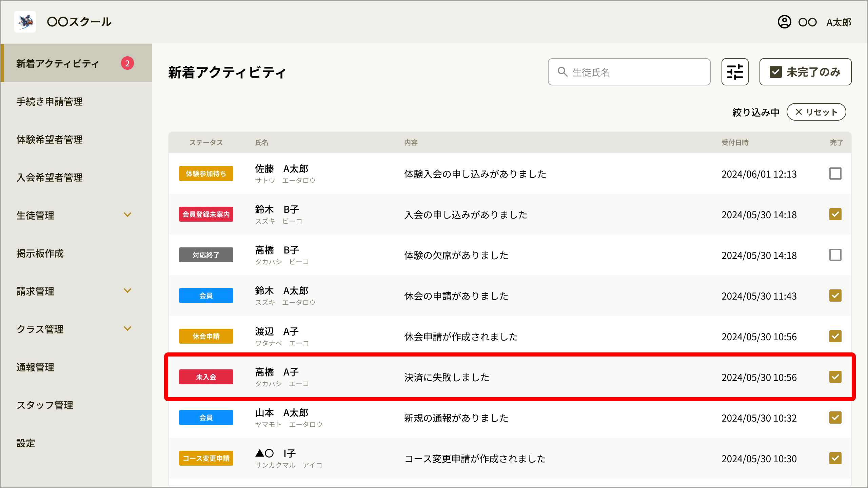Click the 会員登録未案内 status badge

[206, 214]
